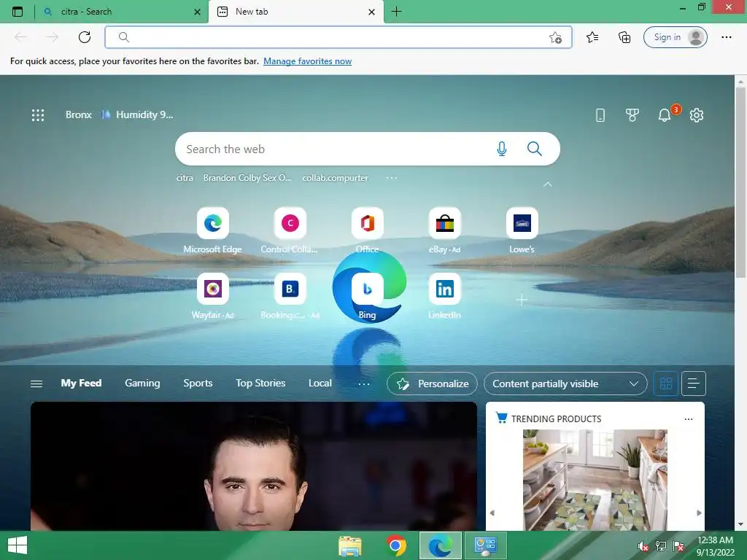Open the notifications bell with 3 alerts

point(665,114)
